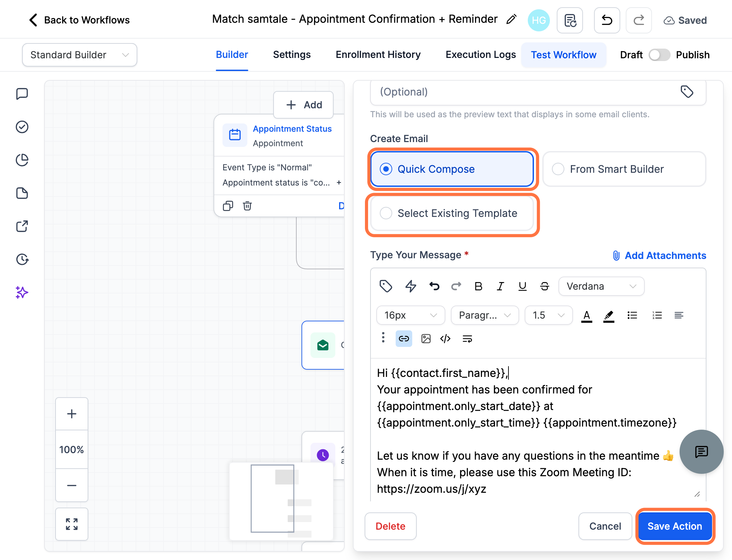Image resolution: width=732 pixels, height=560 pixels.
Task: Toggle strikethrough formatting in message editor
Action: 544,286
